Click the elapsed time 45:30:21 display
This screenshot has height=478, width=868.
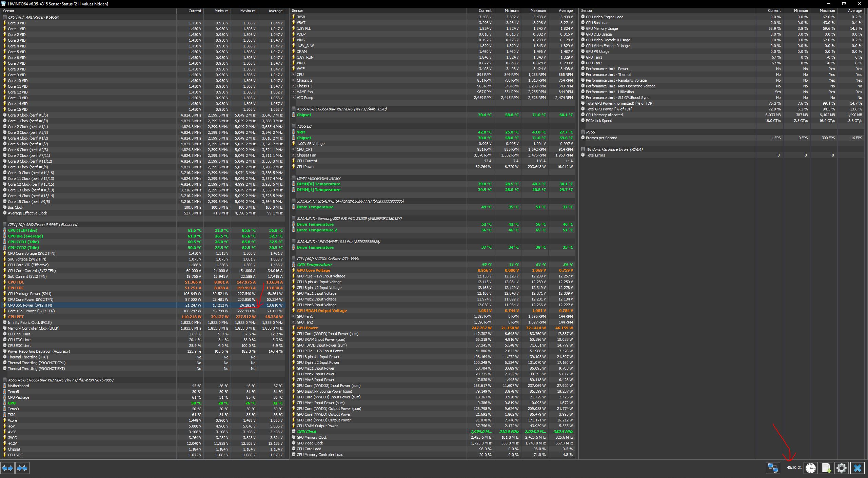click(x=794, y=468)
